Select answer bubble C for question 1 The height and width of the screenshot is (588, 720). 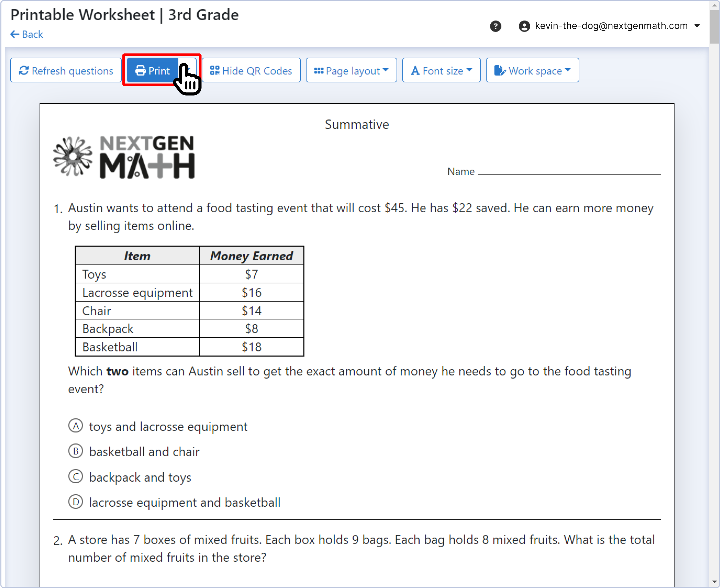coord(76,477)
